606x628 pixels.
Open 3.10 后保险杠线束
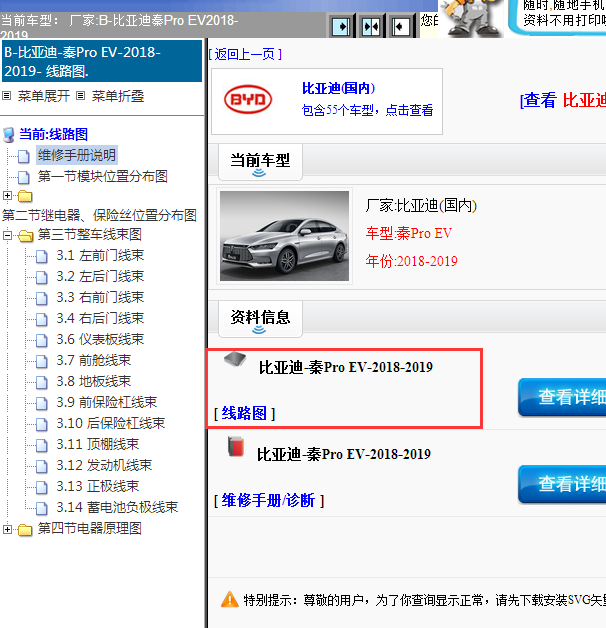tap(111, 423)
